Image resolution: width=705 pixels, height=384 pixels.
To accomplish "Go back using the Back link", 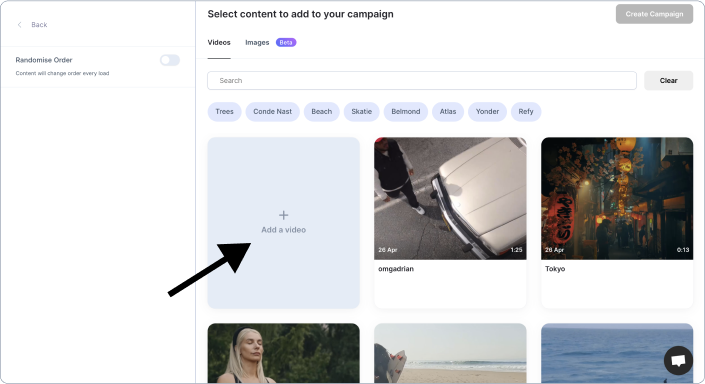I will 39,25.
